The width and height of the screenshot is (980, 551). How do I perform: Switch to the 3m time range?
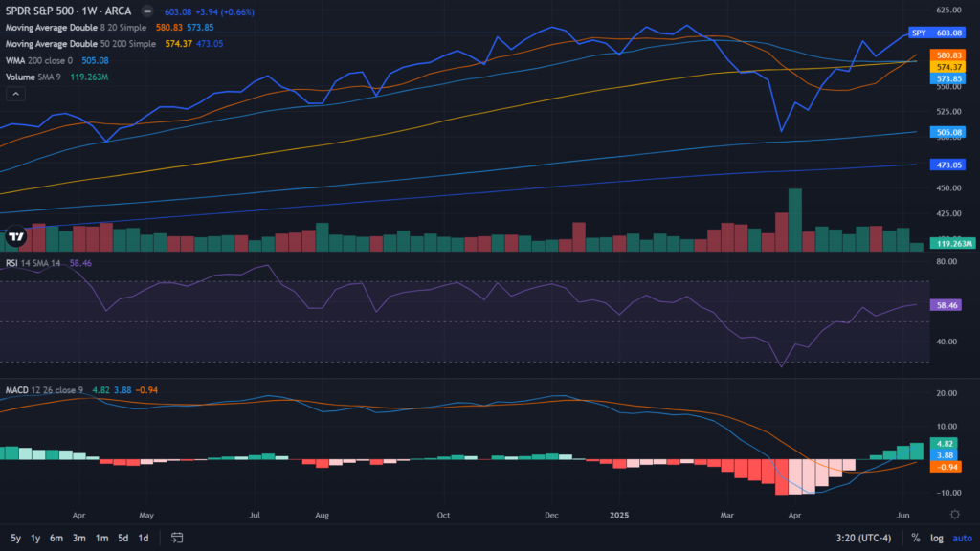[x=78, y=538]
